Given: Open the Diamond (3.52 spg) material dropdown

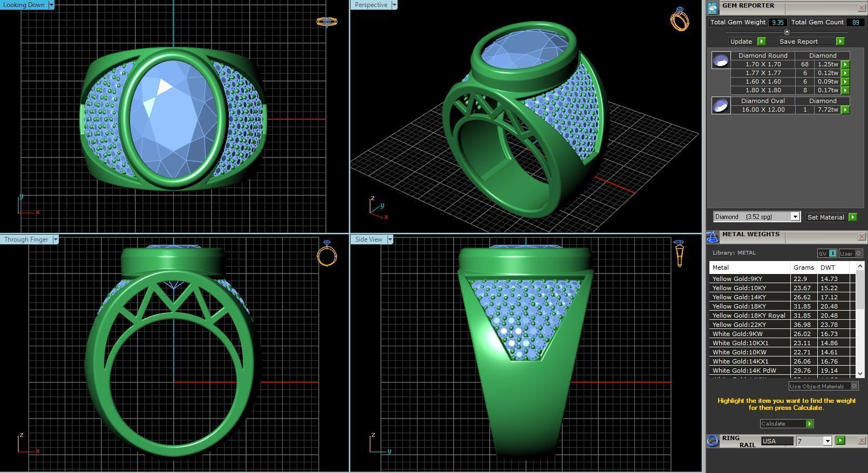Looking at the screenshot, I should pyautogui.click(x=795, y=217).
